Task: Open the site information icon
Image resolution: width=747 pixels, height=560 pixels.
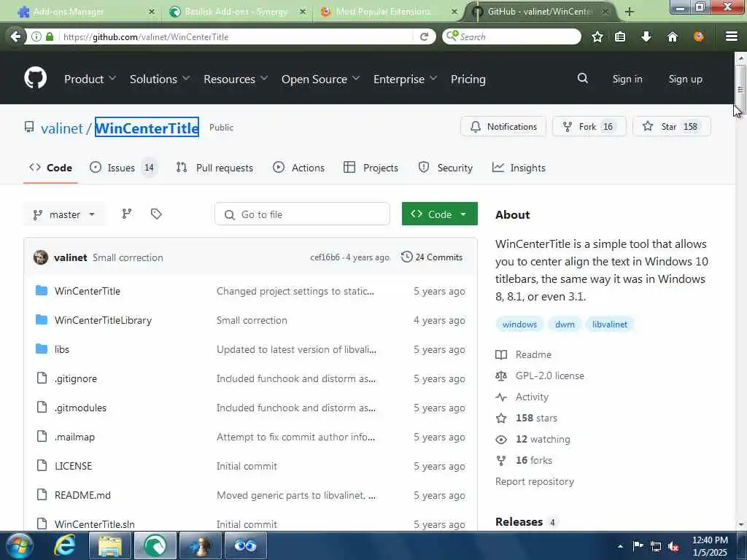Action: tap(36, 36)
